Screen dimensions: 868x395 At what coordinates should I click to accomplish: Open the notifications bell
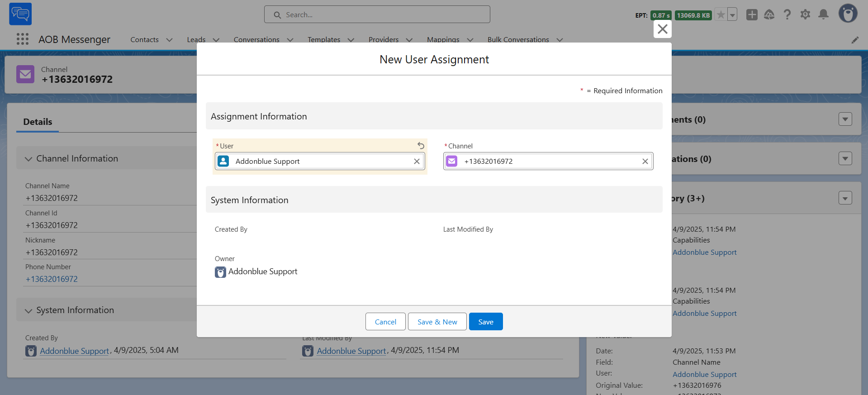[823, 14]
